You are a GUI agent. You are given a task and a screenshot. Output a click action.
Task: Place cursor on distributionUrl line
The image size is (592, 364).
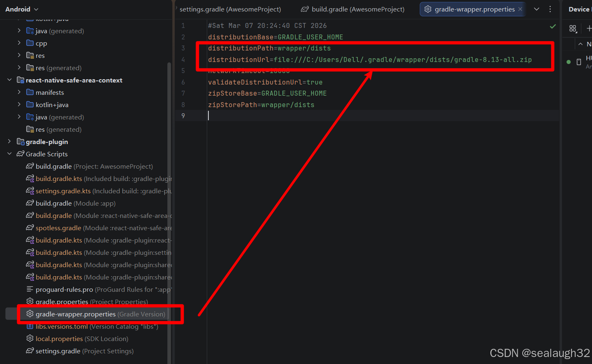[x=370, y=60]
